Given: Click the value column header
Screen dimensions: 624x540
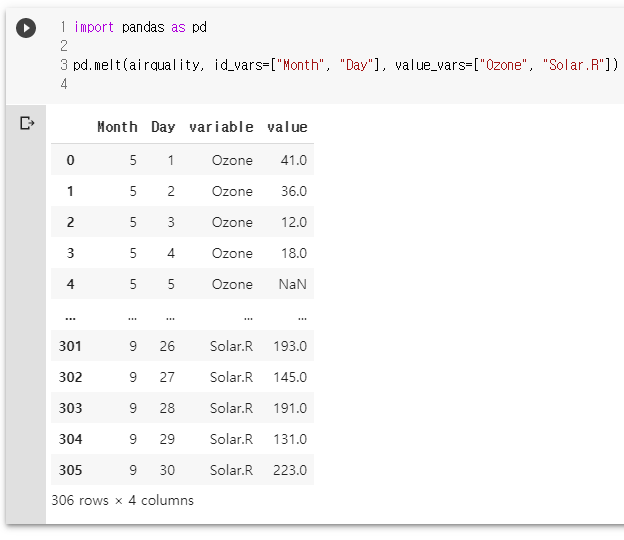Looking at the screenshot, I should tap(287, 127).
